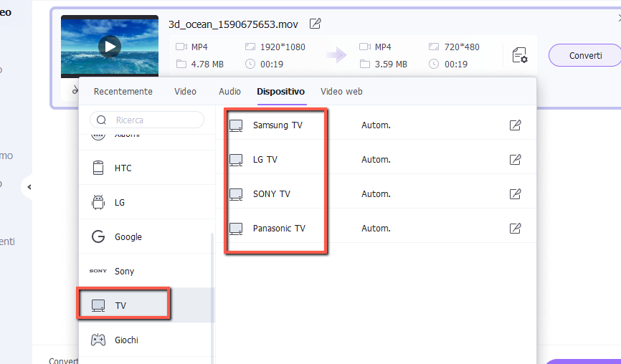Choose Samsung TV output format

pyautogui.click(x=277, y=125)
